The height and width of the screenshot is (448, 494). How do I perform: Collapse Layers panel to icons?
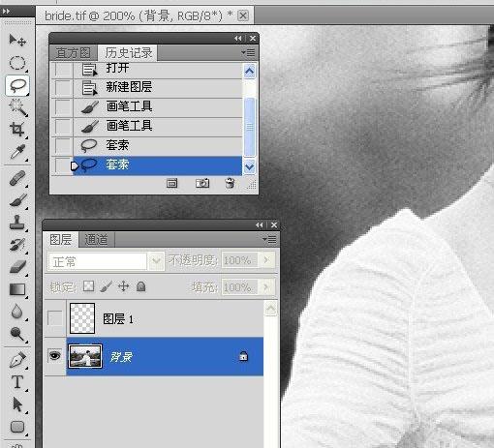[260, 224]
